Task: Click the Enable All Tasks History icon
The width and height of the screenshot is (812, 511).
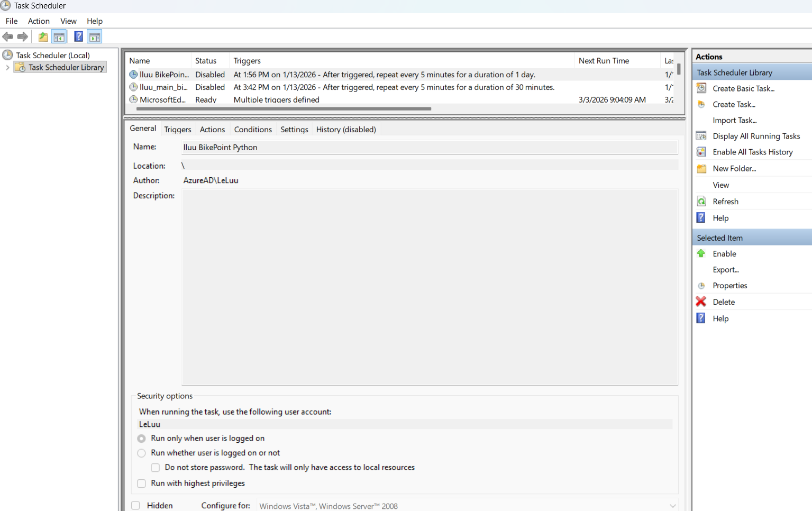Action: [701, 152]
